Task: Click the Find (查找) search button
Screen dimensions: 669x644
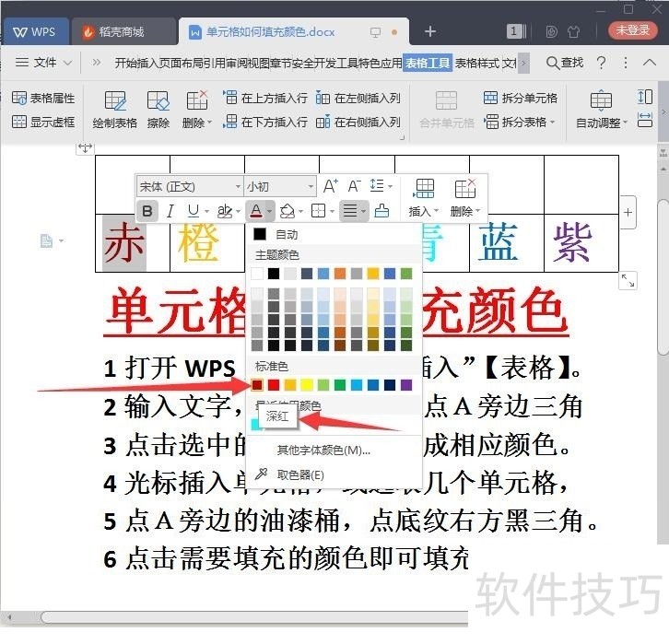Action: pos(565,63)
